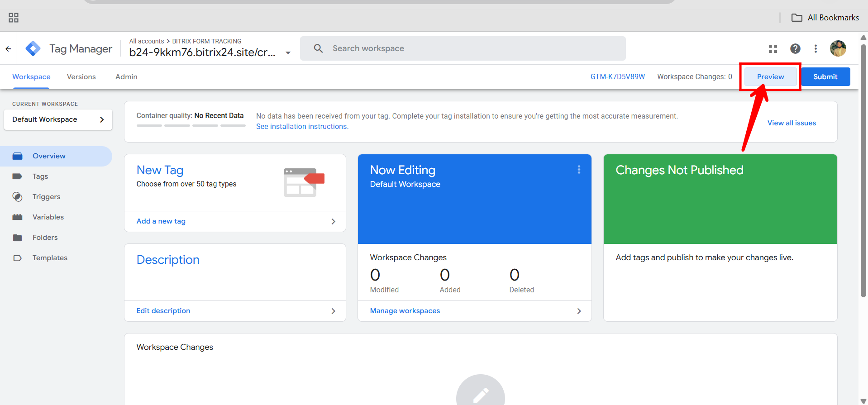Viewport: 868px width, 405px height.
Task: Click the BITRIX FORM TRACKING breadcrumb
Action: pyautogui.click(x=207, y=41)
